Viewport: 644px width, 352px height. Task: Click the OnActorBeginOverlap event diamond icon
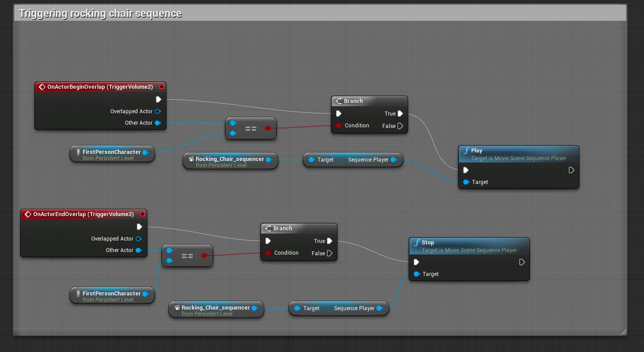tap(42, 87)
